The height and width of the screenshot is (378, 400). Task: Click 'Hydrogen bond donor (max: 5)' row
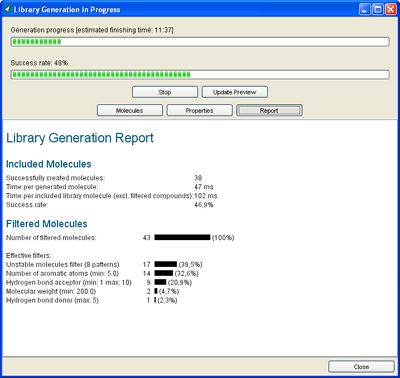[x=92, y=301]
